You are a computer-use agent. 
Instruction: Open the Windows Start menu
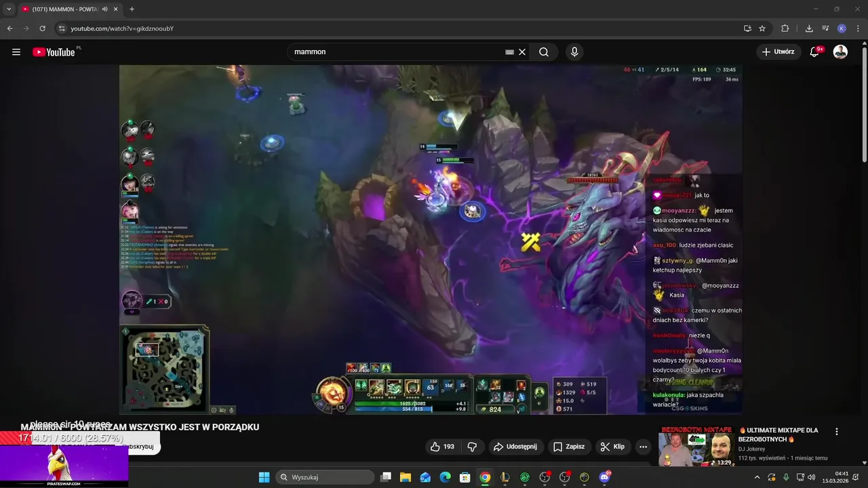pyautogui.click(x=264, y=477)
